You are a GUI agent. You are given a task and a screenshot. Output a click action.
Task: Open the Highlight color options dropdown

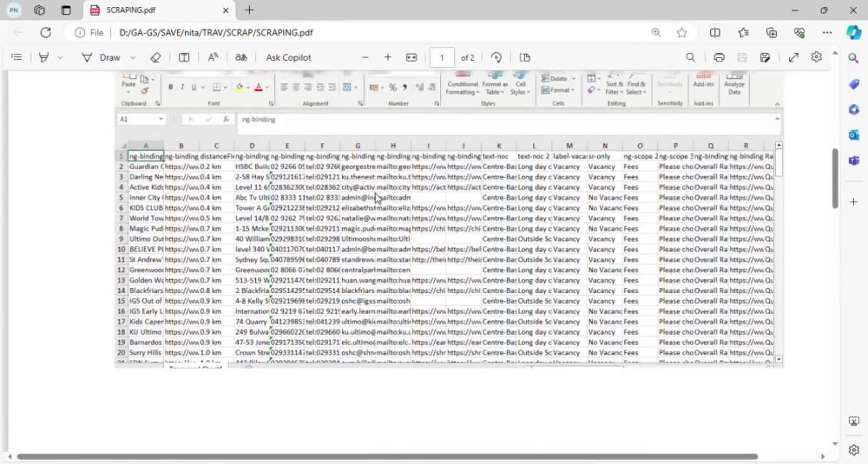coord(61,57)
